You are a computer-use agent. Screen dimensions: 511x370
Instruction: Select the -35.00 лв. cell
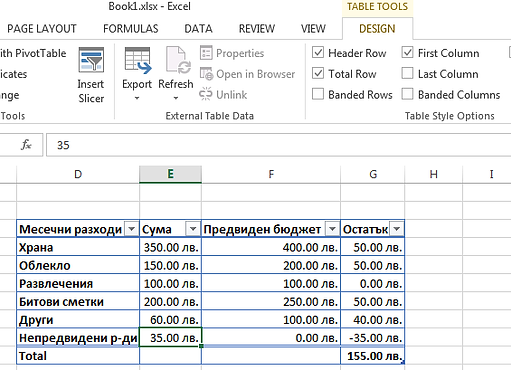pyautogui.click(x=373, y=338)
